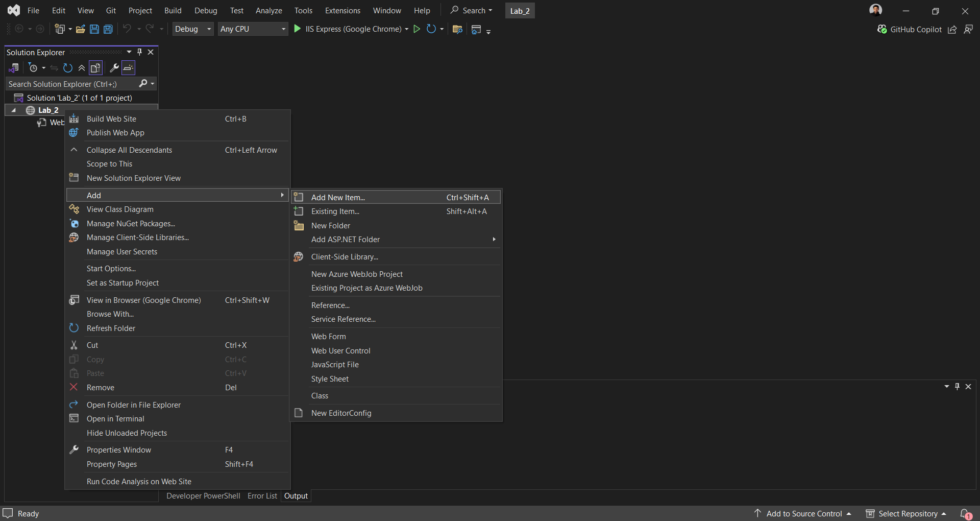Viewport: 980px width, 521px height.
Task: Click the Visual Studio logo icon
Action: click(14, 10)
